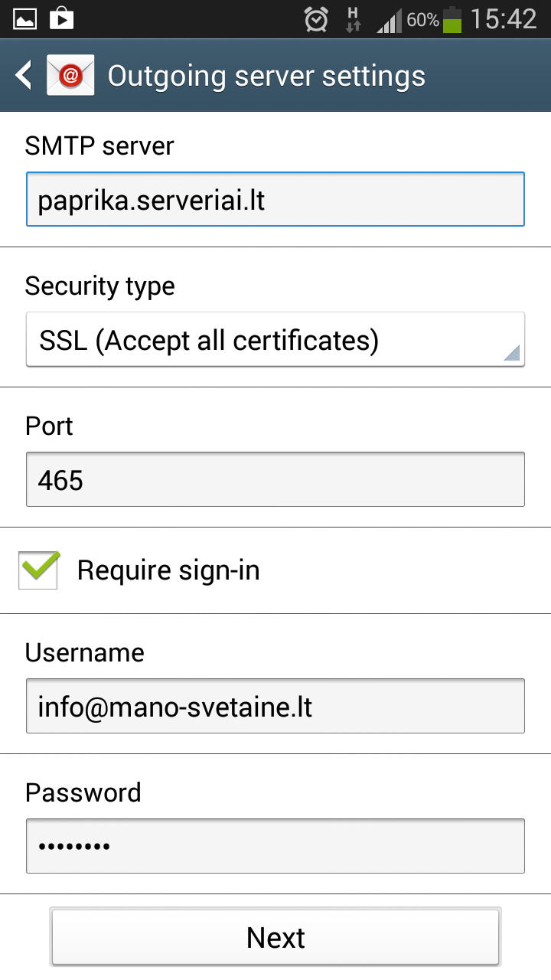
Task: Tap the Security type dropdown corner arrow
Action: pos(512,352)
